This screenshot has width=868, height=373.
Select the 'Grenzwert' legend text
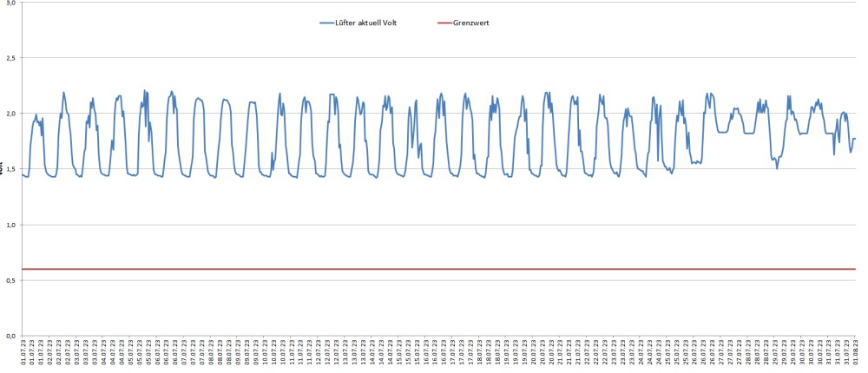(471, 23)
